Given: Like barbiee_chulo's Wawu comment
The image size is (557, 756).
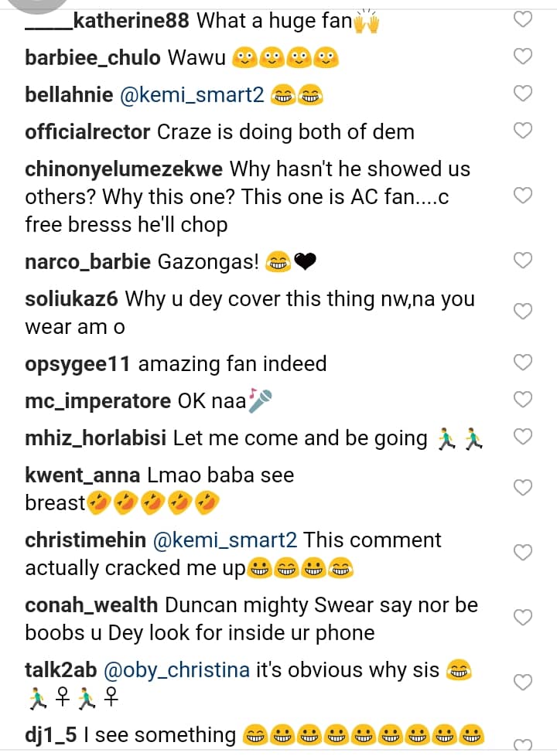Looking at the screenshot, I should click(x=524, y=56).
